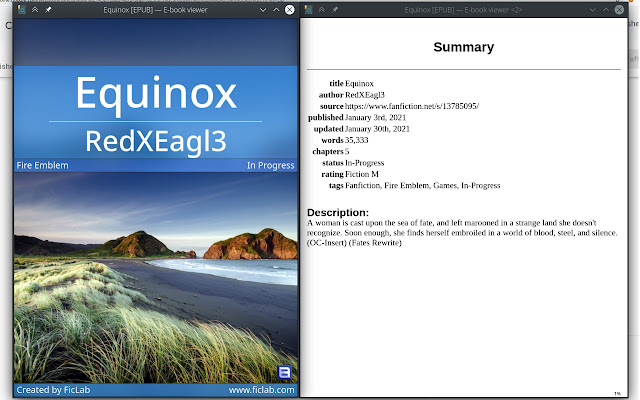640x400 pixels.
Task: Click the E-book viewer <2> window title
Action: pyautogui.click(x=463, y=10)
